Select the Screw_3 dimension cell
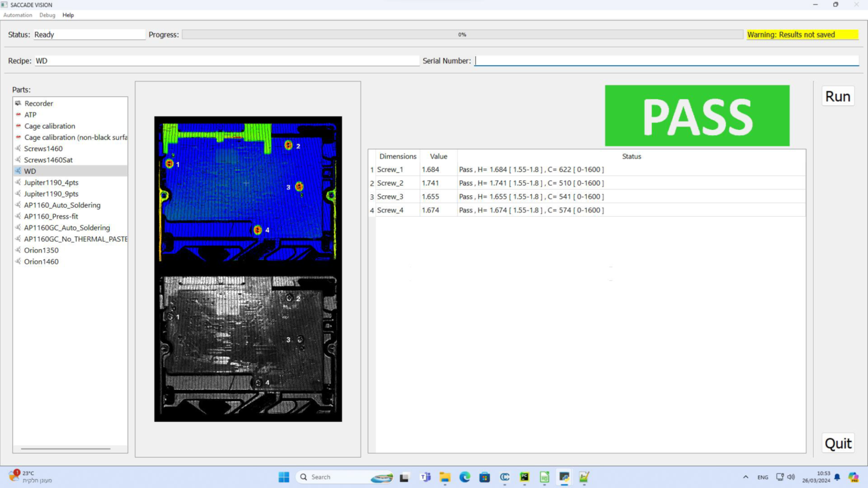The height and width of the screenshot is (488, 868). [398, 197]
